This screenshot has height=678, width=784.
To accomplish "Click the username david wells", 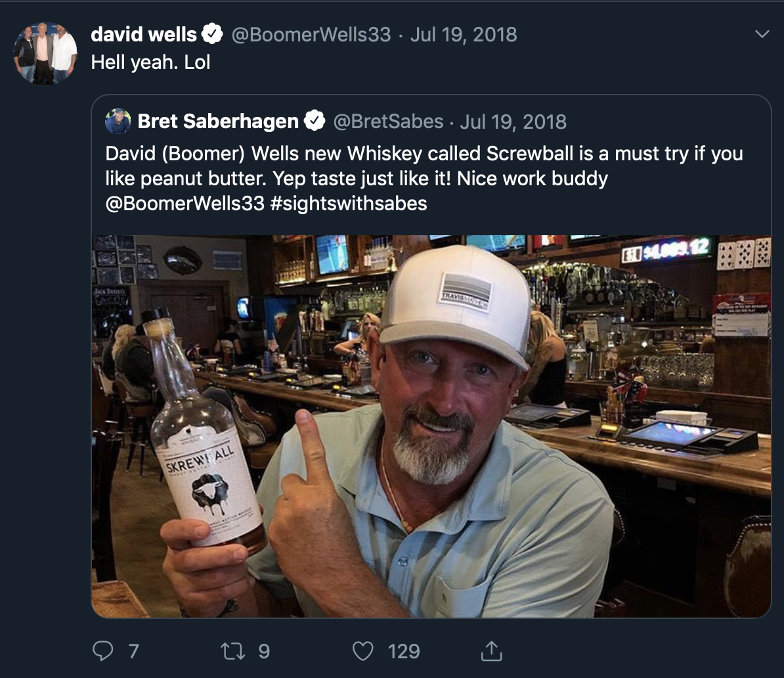I will tap(144, 34).
